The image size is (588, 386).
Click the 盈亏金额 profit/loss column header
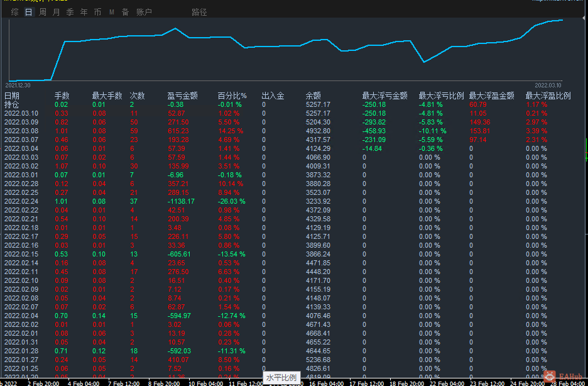pyautogui.click(x=183, y=96)
